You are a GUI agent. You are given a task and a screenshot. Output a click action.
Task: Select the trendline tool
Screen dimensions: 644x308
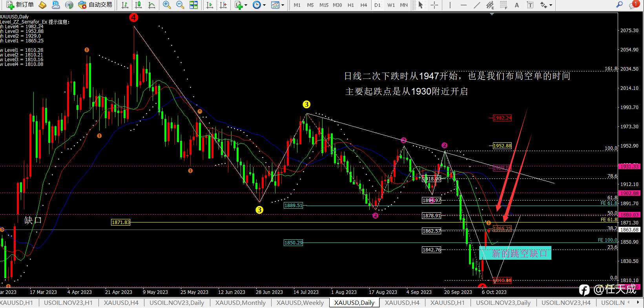coord(477,5)
